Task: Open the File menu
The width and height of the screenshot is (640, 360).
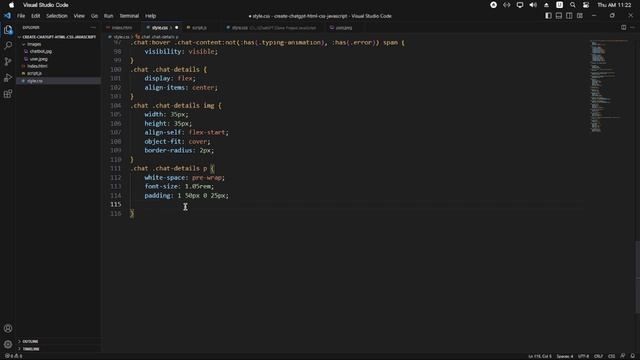Action: [21, 16]
